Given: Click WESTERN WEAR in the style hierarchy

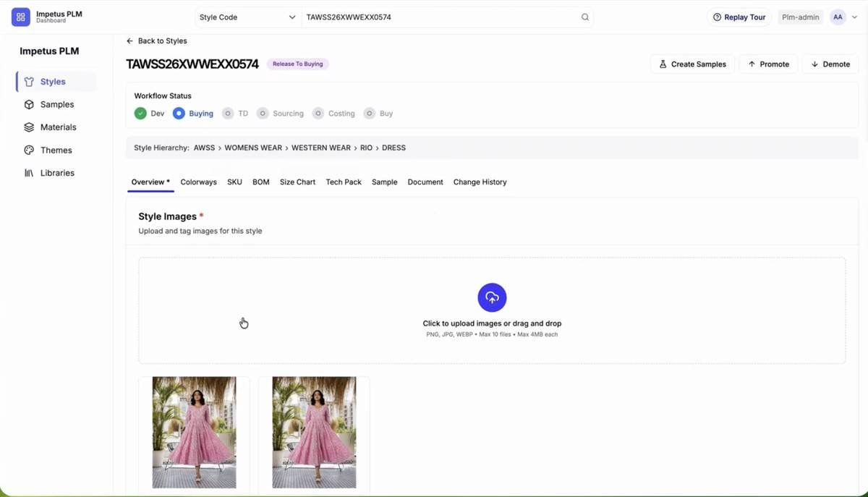Looking at the screenshot, I should (x=321, y=148).
